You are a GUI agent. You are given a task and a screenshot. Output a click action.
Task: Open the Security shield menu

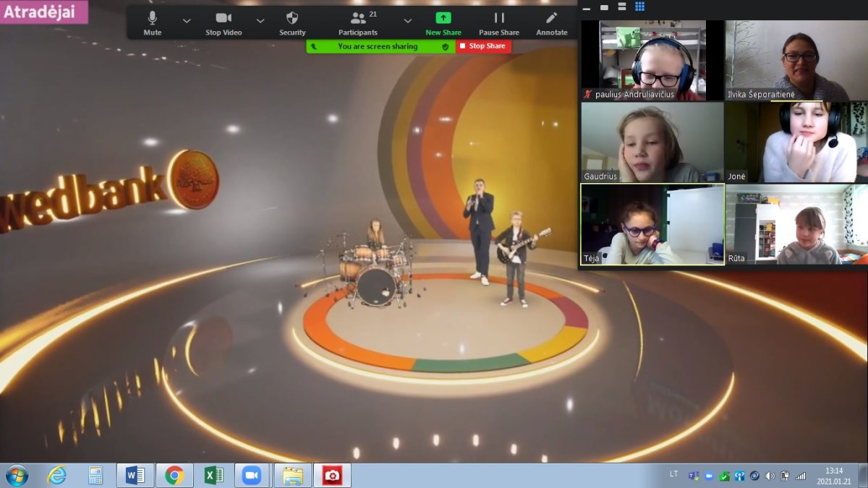pos(292,22)
